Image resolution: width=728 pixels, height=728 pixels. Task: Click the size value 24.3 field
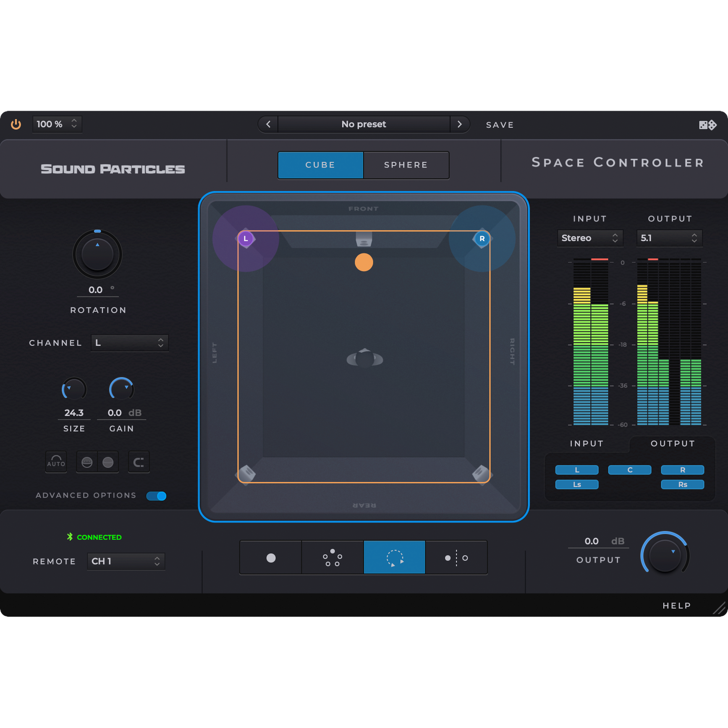pos(74,413)
